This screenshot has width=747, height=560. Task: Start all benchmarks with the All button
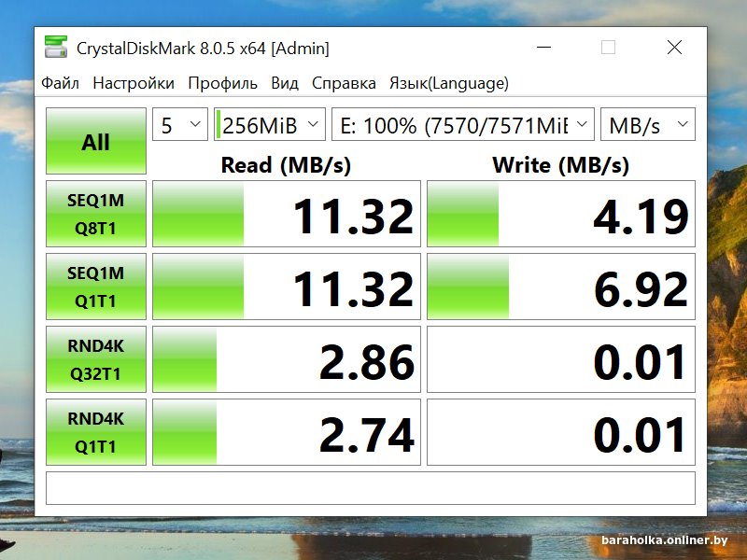pyautogui.click(x=96, y=141)
